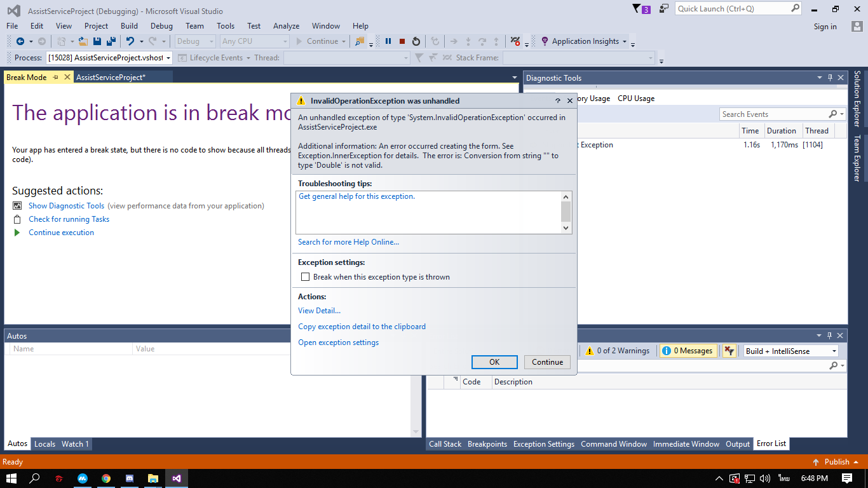Click the pin icon of Diagnostic Tools panel

830,78
